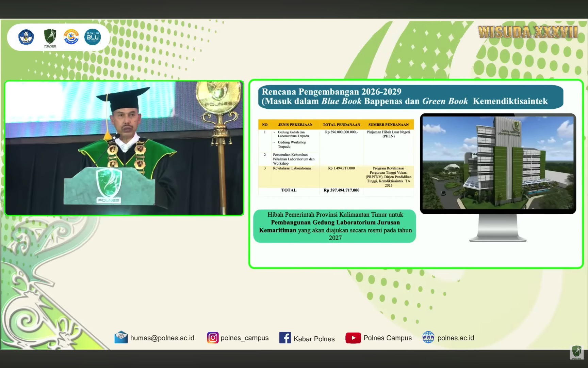Viewport: 588px width, 368px height.
Task: Click the polnes_campus Instagram handle
Action: point(245,338)
